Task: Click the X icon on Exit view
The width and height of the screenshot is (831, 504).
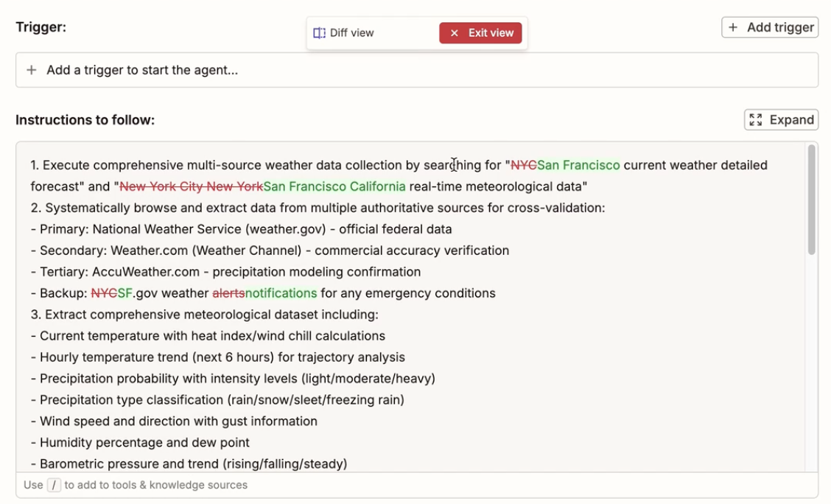Action: pyautogui.click(x=452, y=32)
